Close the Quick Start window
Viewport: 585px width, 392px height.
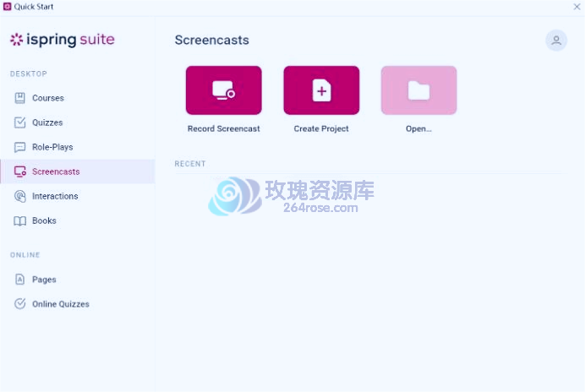pos(577,7)
